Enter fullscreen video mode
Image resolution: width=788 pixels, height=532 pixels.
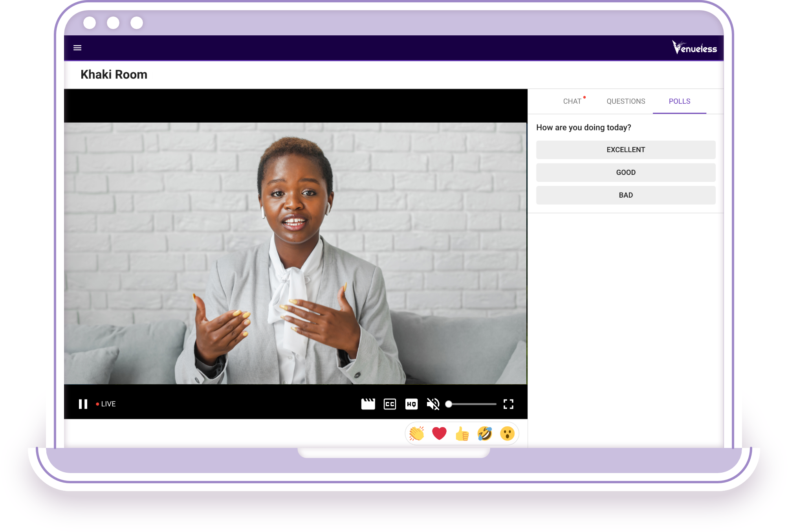[508, 404]
